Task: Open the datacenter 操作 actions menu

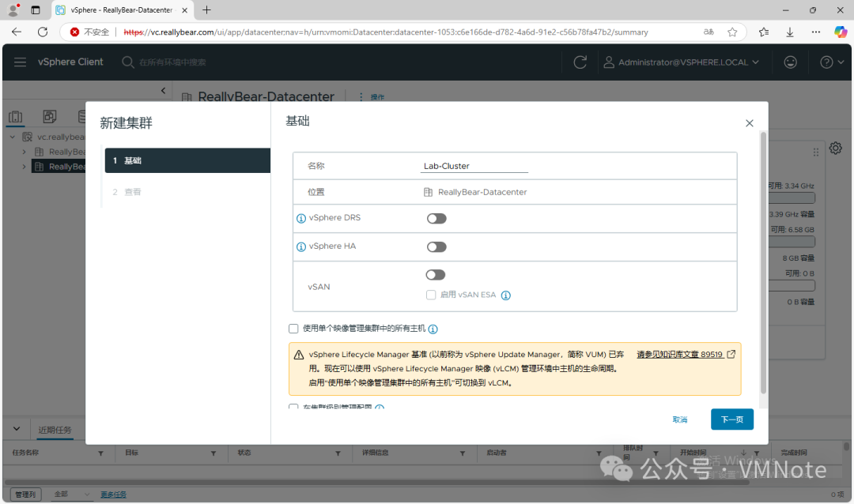Action: tap(372, 97)
